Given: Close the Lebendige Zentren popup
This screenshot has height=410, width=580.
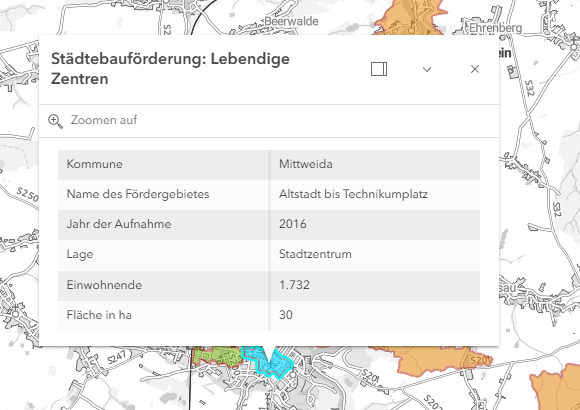Looking at the screenshot, I should 475,69.
